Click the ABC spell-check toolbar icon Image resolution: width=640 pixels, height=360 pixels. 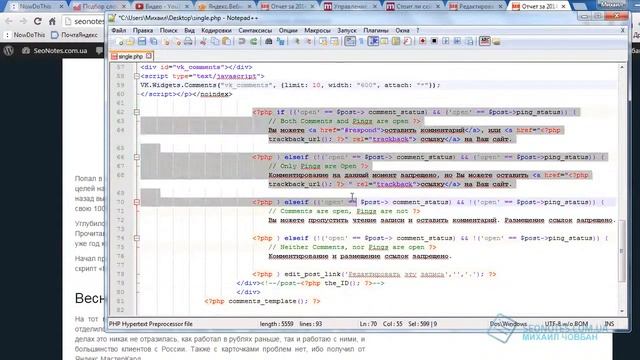pos(484,41)
